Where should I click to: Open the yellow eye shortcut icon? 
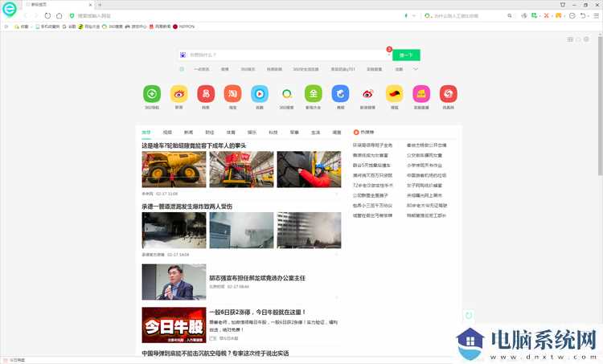tap(178, 94)
